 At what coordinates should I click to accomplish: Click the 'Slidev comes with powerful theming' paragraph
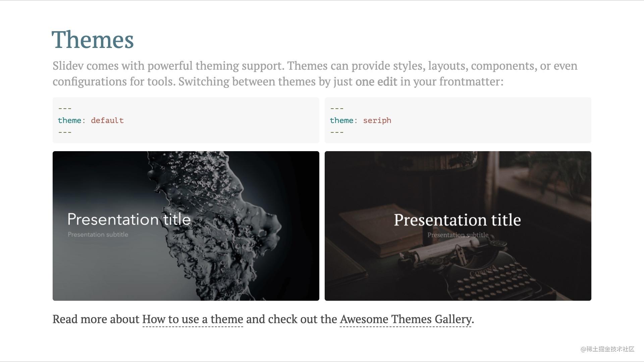point(315,73)
